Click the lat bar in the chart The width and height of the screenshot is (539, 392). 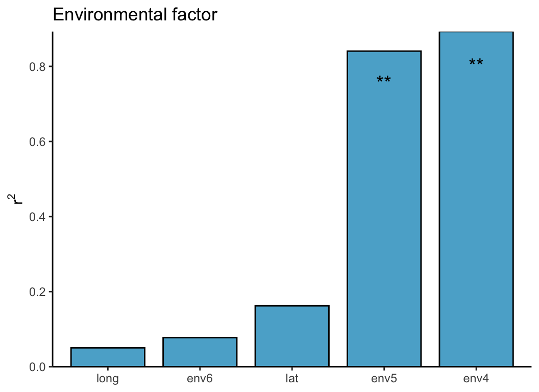tap(292, 336)
